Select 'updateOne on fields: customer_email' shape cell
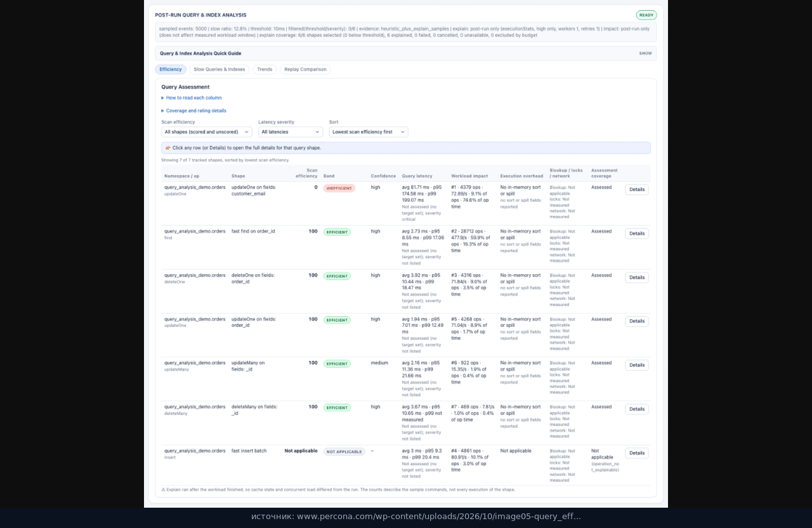Image resolution: width=812 pixels, height=528 pixels. click(254, 190)
